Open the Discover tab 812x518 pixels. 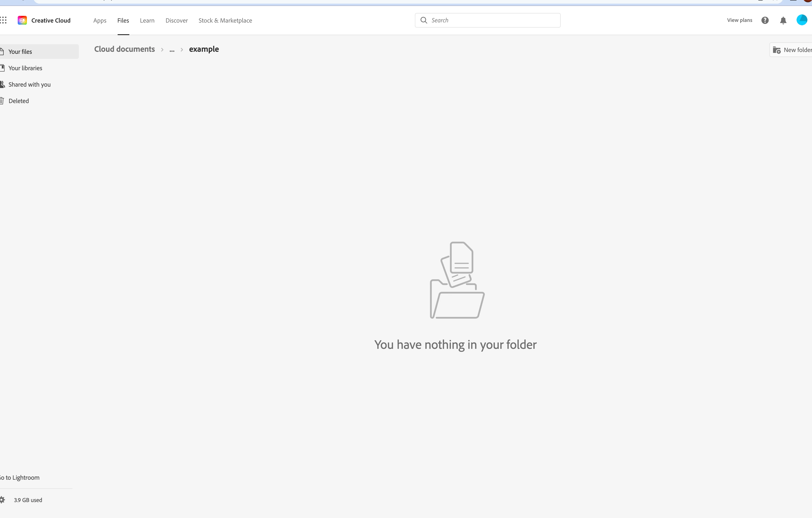coord(176,21)
